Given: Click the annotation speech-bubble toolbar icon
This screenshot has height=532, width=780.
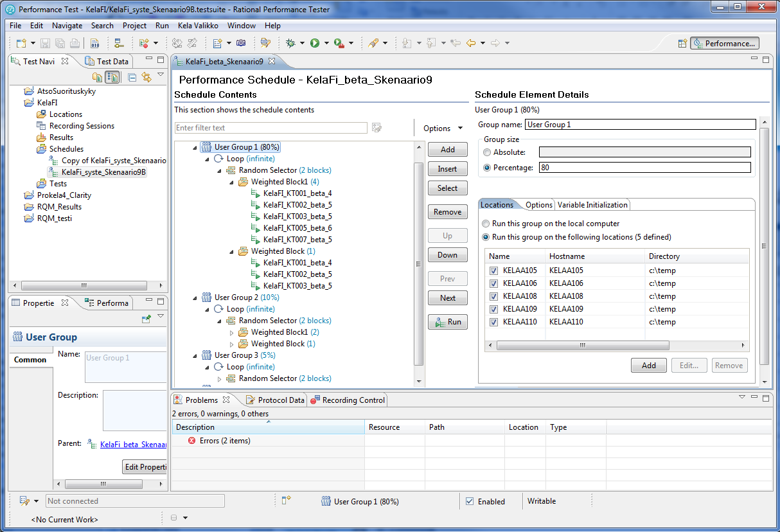Looking at the screenshot, I should point(265,43).
